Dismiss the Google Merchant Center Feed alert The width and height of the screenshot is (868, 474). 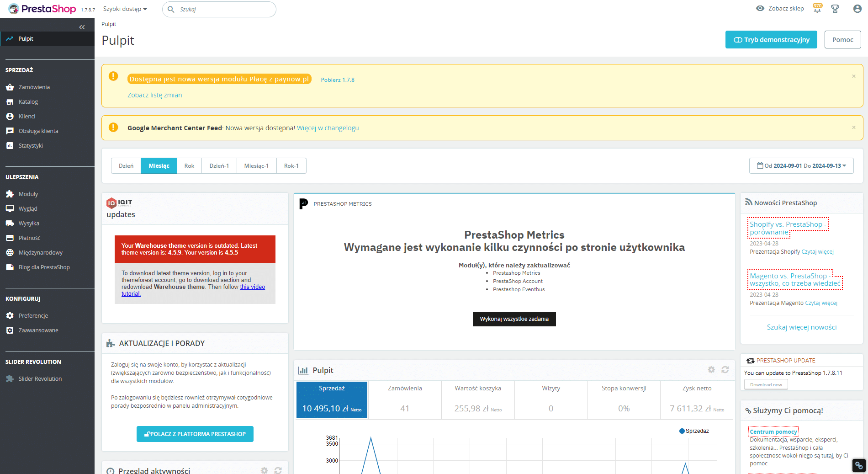click(854, 128)
